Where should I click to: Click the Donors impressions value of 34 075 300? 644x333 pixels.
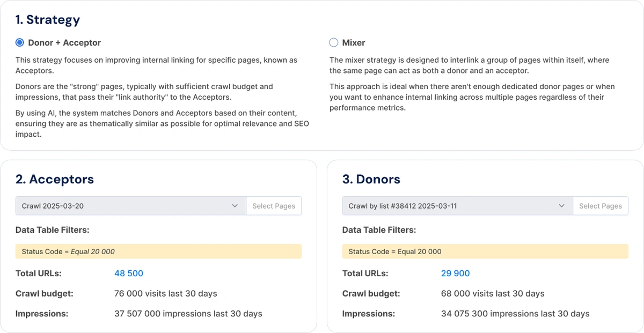(515, 314)
